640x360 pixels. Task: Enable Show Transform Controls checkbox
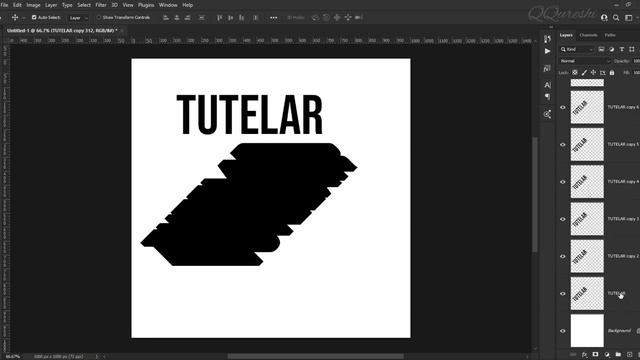pos(98,18)
